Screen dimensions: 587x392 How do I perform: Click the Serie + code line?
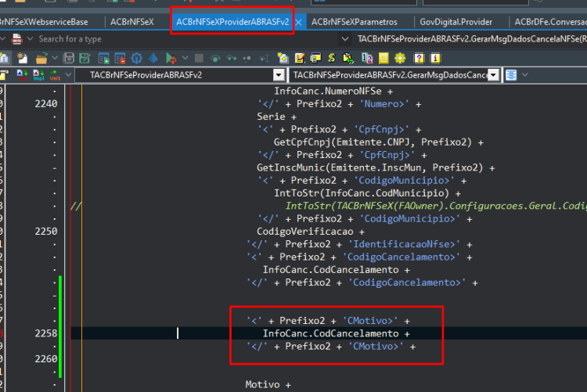pos(276,117)
